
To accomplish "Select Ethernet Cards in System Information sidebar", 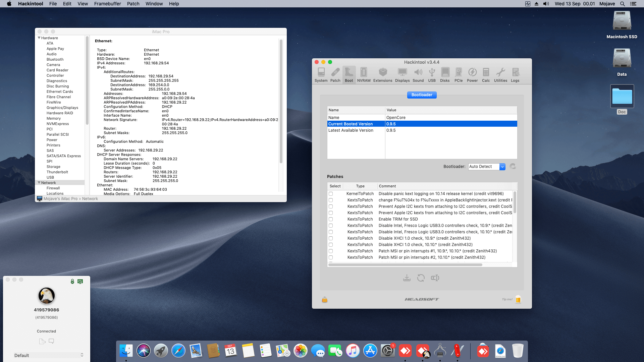I will tap(60, 92).
